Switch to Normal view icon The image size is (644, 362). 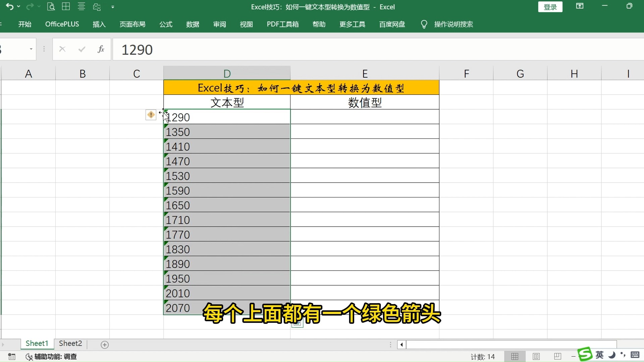pos(515,357)
